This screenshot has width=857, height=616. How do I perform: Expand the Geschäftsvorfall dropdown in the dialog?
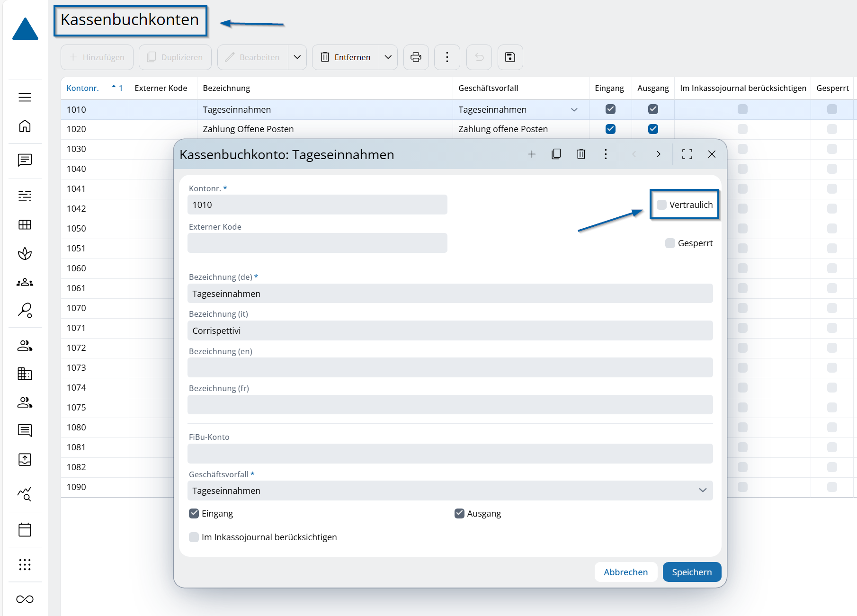(x=703, y=491)
